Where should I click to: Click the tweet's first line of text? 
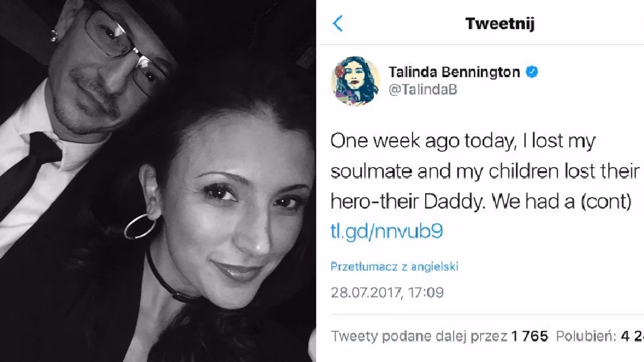(x=463, y=141)
